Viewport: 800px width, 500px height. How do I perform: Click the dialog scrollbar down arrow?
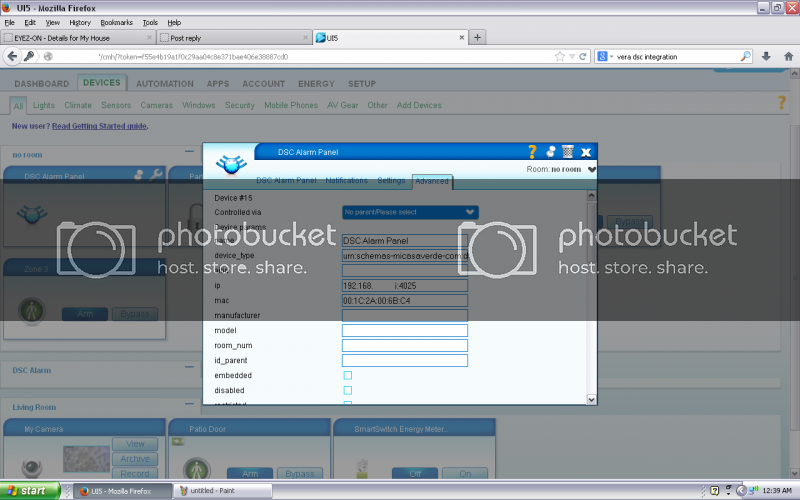coord(591,399)
